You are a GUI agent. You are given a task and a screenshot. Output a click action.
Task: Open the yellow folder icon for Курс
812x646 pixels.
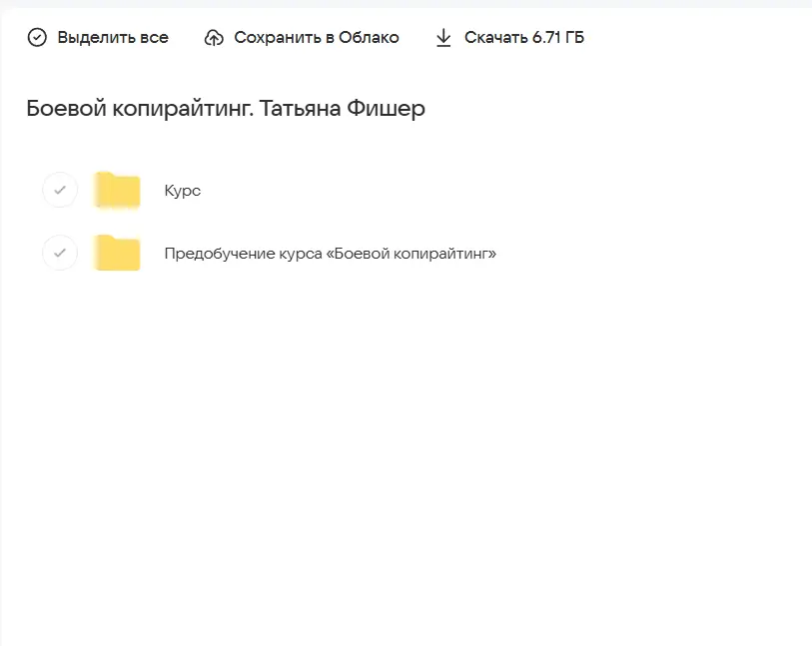pos(116,190)
